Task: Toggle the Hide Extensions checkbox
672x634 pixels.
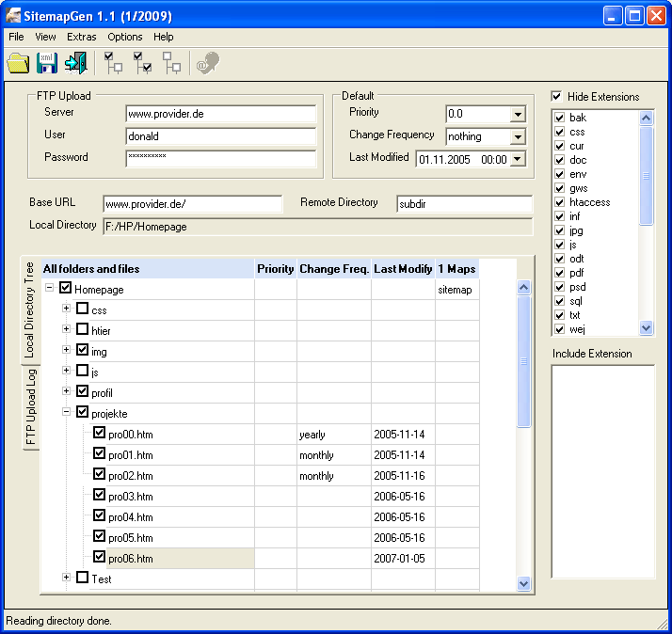Action: [x=557, y=96]
